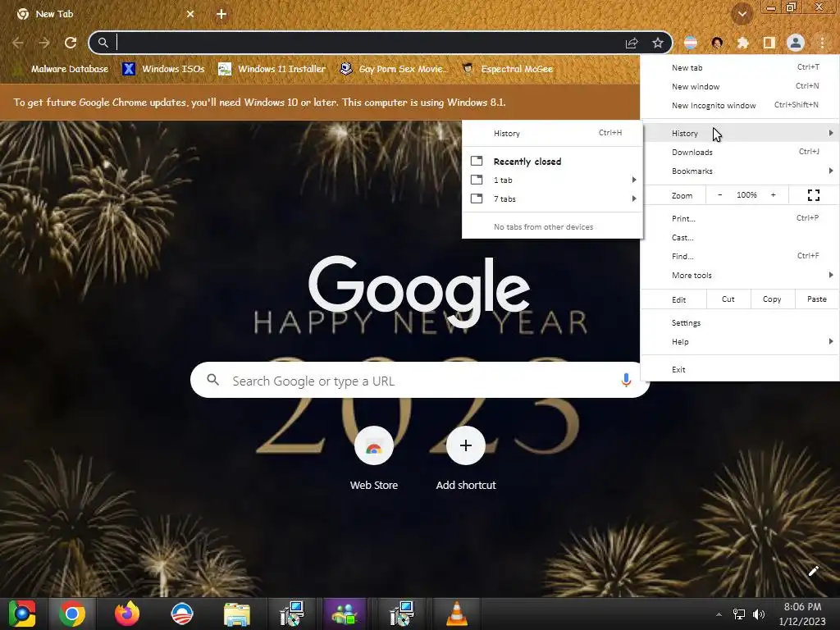Open Settings from Chrome menu

[x=739, y=322]
